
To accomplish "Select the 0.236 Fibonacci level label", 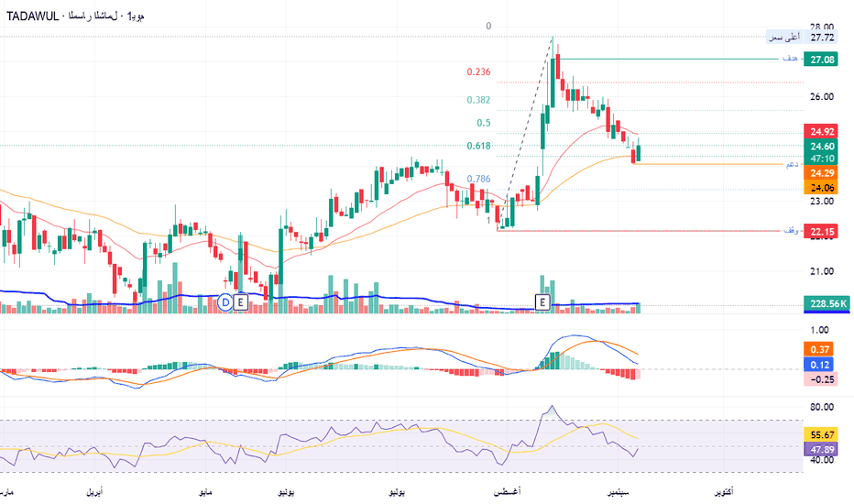I will pos(478,71).
